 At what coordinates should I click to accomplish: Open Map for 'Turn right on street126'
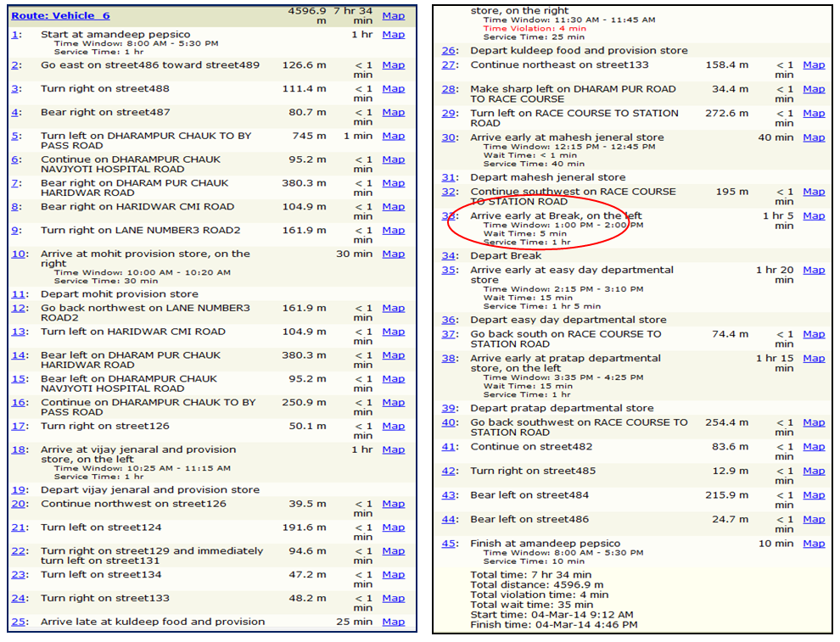(393, 426)
